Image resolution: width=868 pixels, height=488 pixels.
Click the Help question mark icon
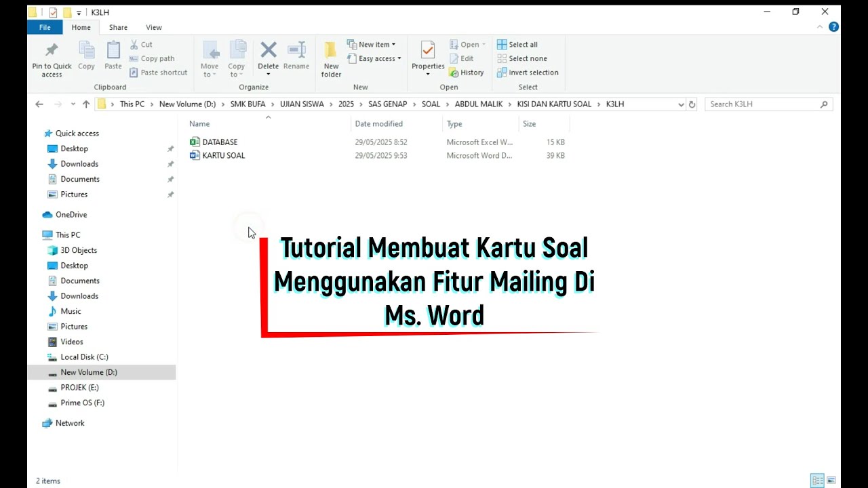pos(833,27)
